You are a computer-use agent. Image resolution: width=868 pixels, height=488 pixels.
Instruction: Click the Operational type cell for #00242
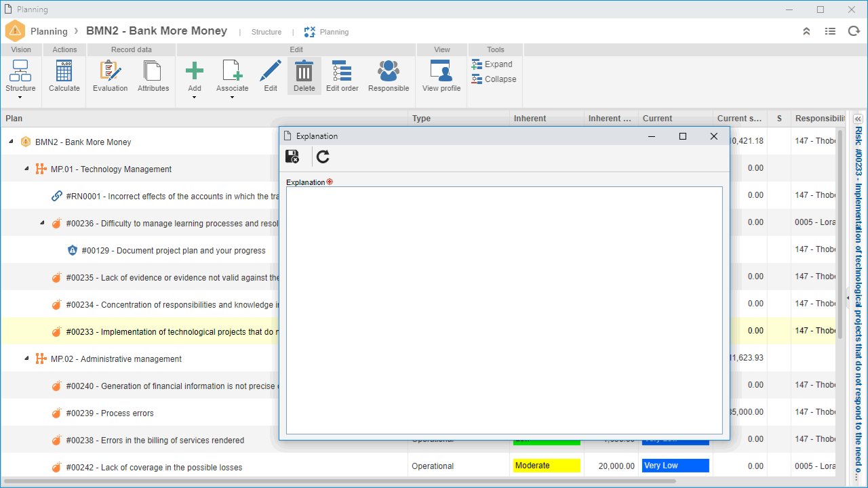point(433,466)
